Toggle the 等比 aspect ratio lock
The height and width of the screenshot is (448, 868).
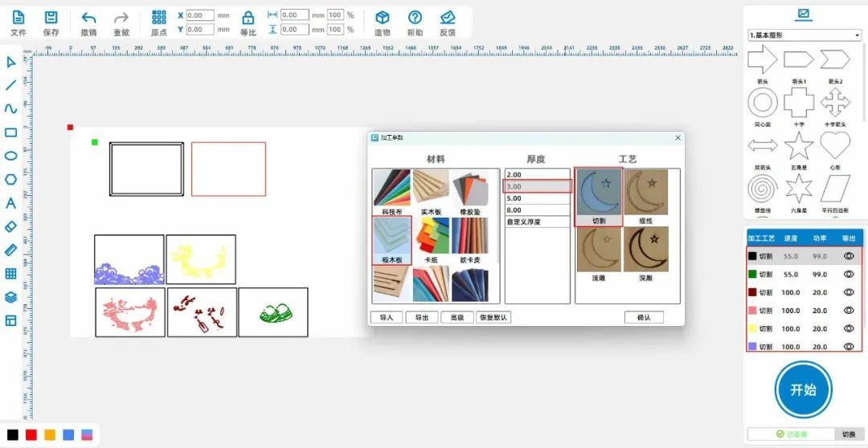(x=248, y=18)
